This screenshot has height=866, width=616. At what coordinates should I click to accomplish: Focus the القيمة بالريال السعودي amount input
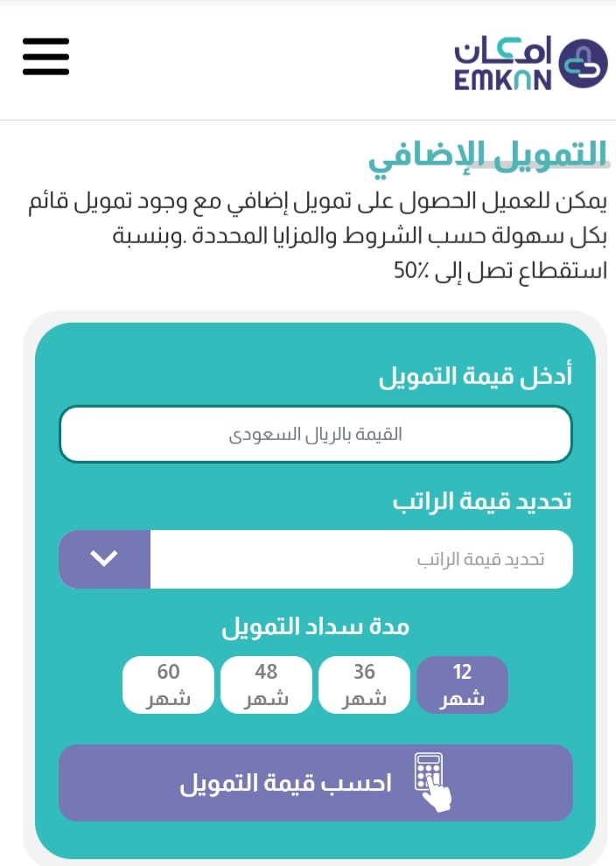(316, 434)
